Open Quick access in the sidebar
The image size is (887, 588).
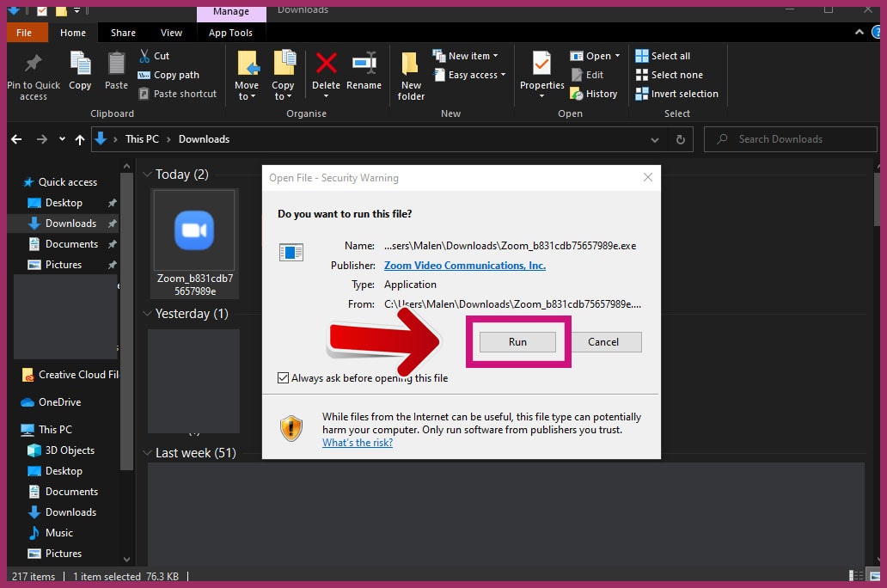(x=60, y=182)
